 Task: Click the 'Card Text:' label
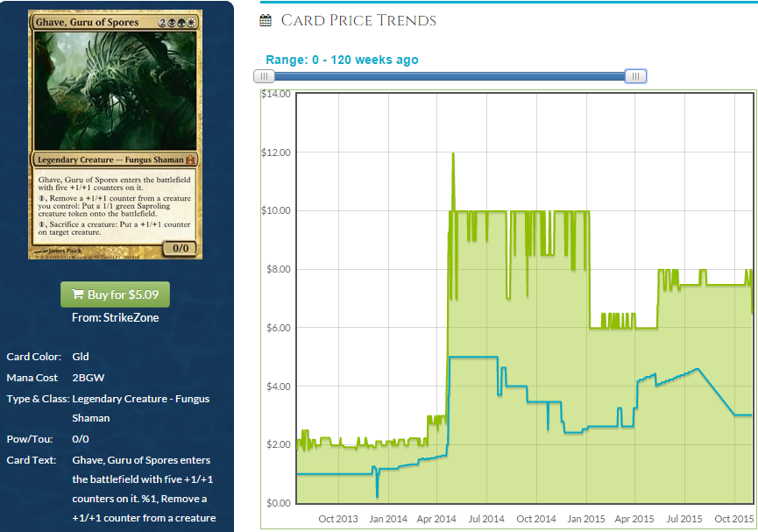pos(31,460)
